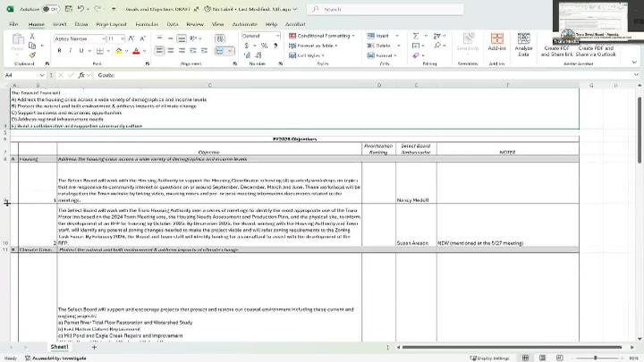Click Decrease Font Size icon

142,38
